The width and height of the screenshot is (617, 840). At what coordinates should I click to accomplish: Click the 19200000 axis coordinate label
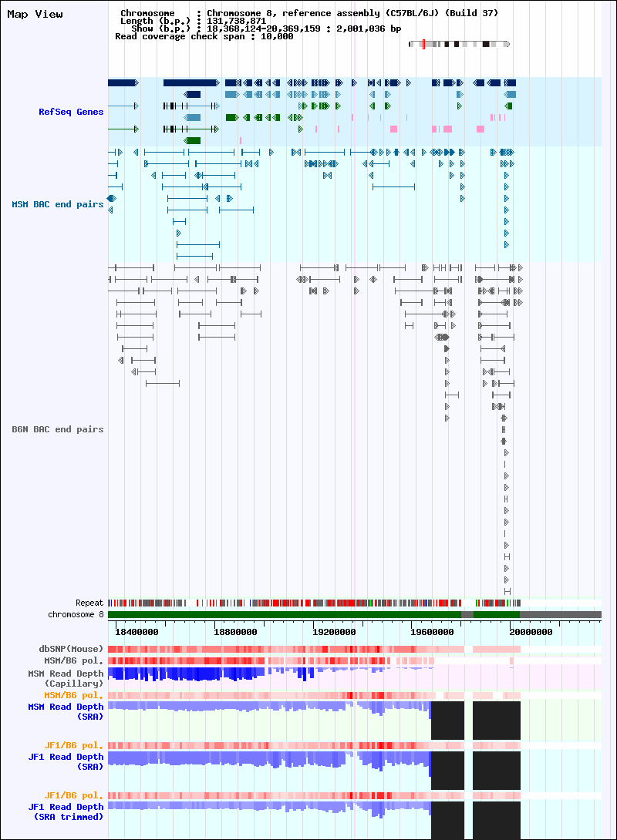(x=334, y=632)
